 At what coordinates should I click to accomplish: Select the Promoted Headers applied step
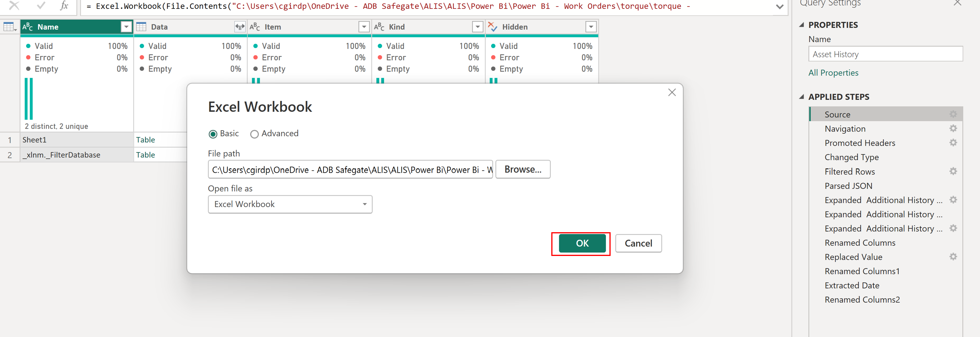pos(860,143)
